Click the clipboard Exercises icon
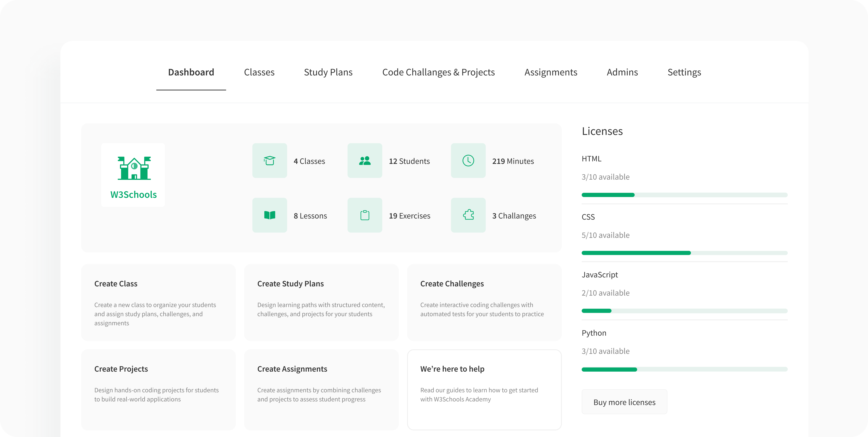 click(365, 215)
